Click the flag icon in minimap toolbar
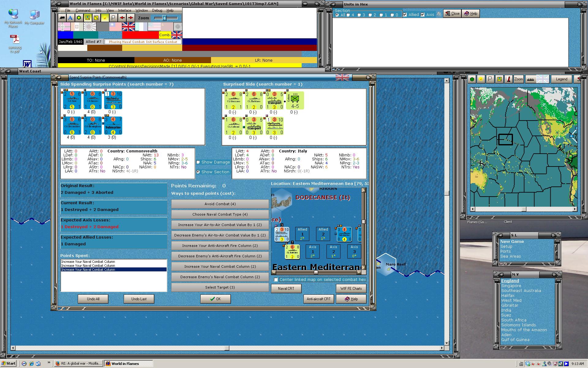The width and height of the screenshot is (588, 368). (x=490, y=79)
